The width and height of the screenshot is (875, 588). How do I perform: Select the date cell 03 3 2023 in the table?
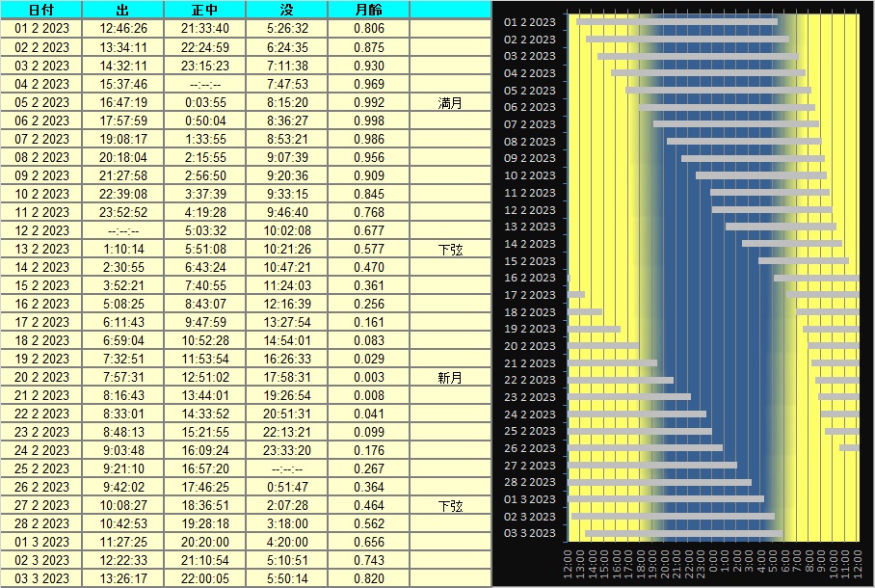click(x=41, y=578)
